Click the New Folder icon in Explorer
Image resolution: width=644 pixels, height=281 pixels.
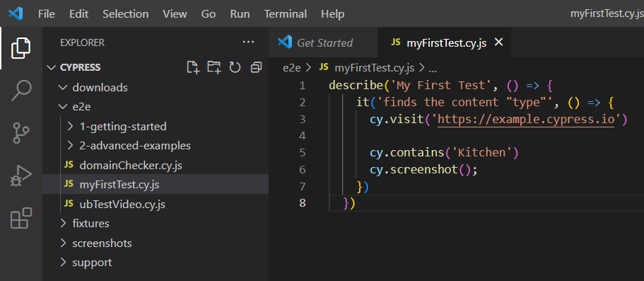213,67
